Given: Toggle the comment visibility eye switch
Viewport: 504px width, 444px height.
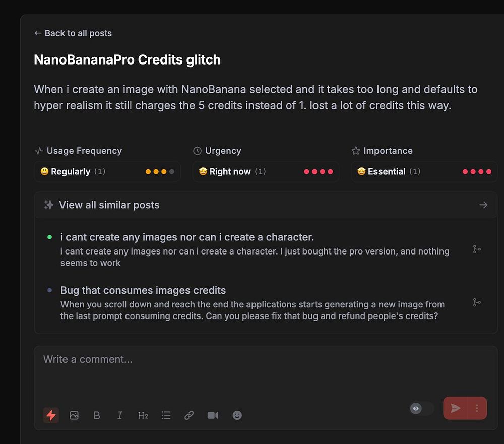Looking at the screenshot, I should (x=422, y=408).
